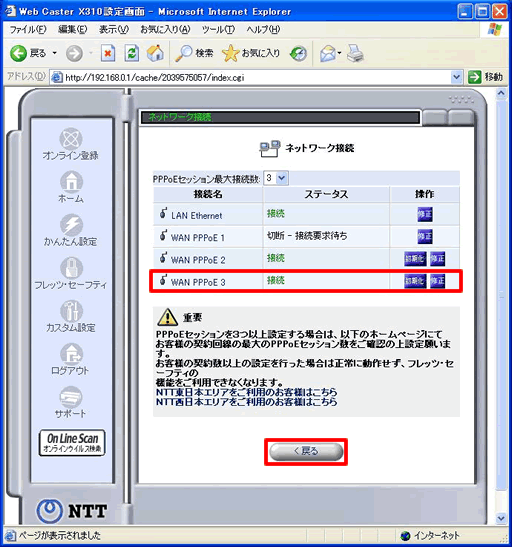Image resolution: width=512 pixels, height=548 pixels.
Task: Open the お気に入り(A) menu
Action: point(165,30)
